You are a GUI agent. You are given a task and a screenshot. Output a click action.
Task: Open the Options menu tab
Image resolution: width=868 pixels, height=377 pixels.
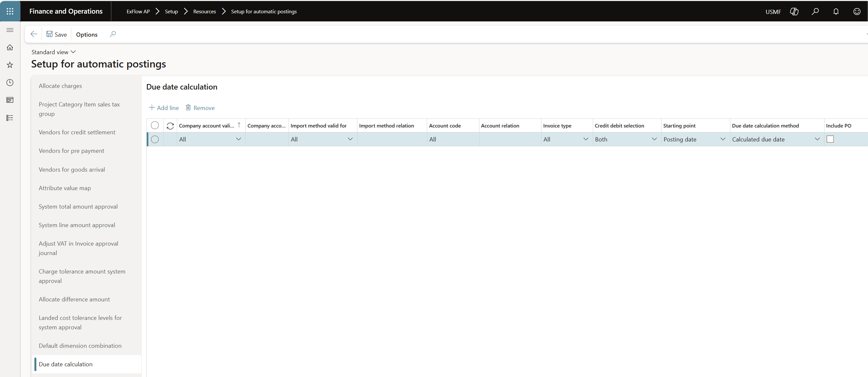(87, 34)
